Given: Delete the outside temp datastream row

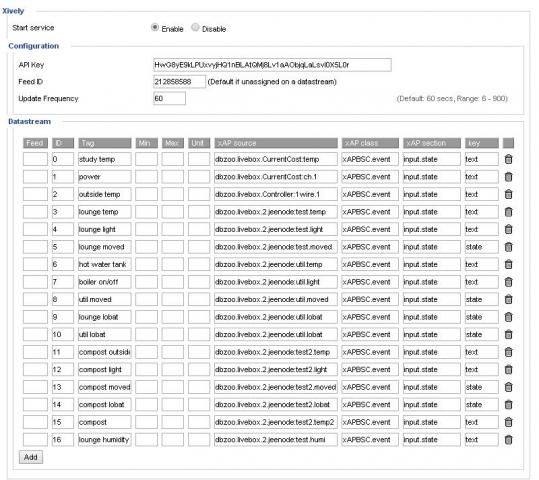Looking at the screenshot, I should (x=508, y=194).
